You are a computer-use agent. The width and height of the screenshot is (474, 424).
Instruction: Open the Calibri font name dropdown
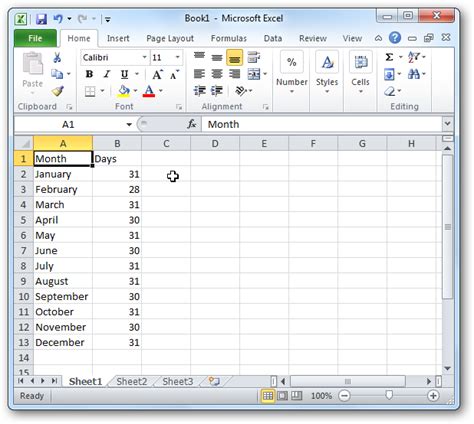tap(144, 57)
